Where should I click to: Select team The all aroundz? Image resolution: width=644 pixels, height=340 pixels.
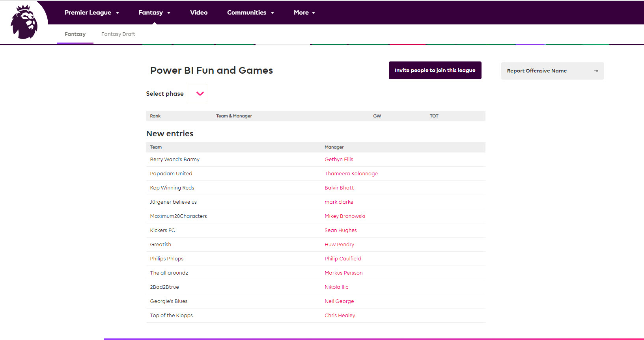(169, 273)
